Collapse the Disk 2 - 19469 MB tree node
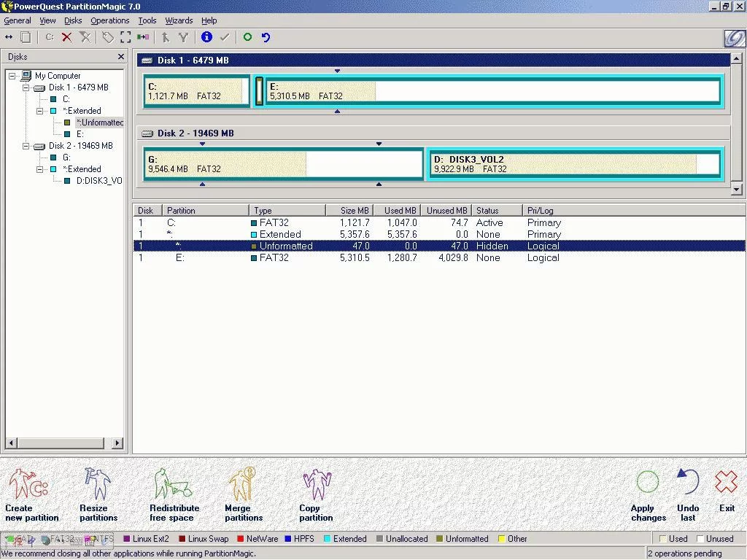The width and height of the screenshot is (747, 560). click(x=26, y=146)
